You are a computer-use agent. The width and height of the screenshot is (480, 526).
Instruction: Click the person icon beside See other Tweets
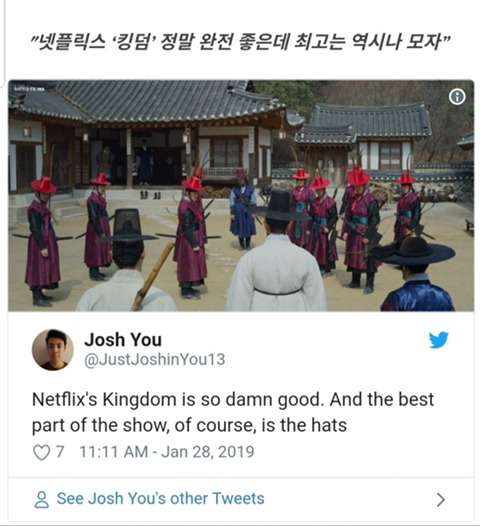tap(42, 499)
